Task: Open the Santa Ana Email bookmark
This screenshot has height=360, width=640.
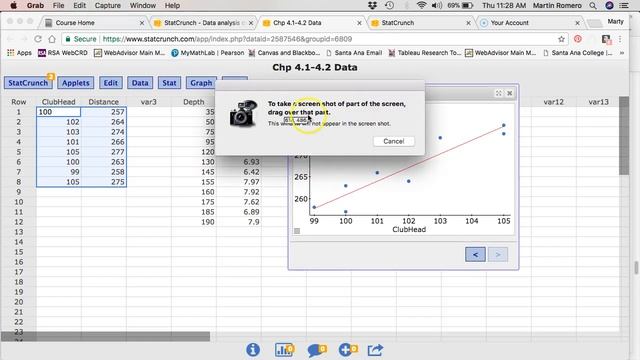Action: tap(354, 53)
